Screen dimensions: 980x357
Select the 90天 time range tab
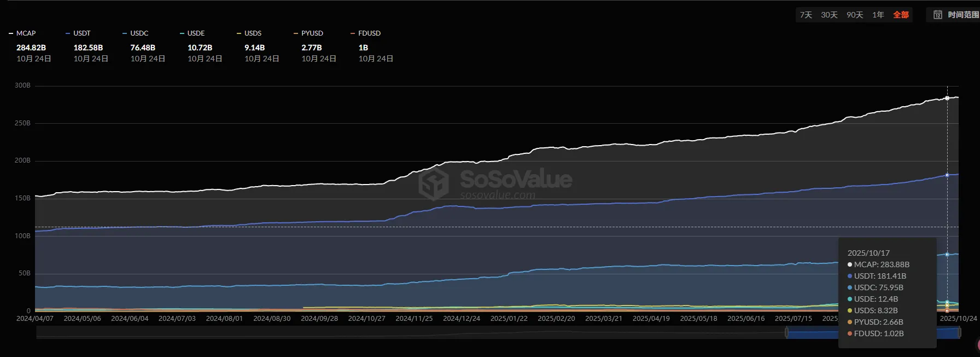855,15
